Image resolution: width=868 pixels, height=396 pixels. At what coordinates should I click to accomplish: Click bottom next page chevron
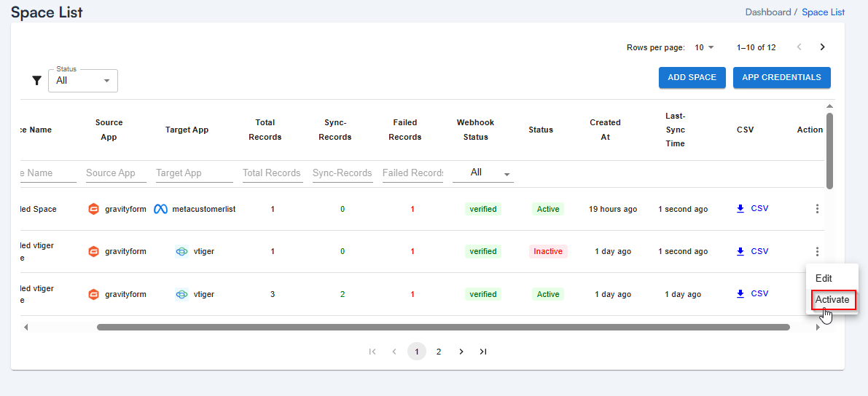(461, 352)
